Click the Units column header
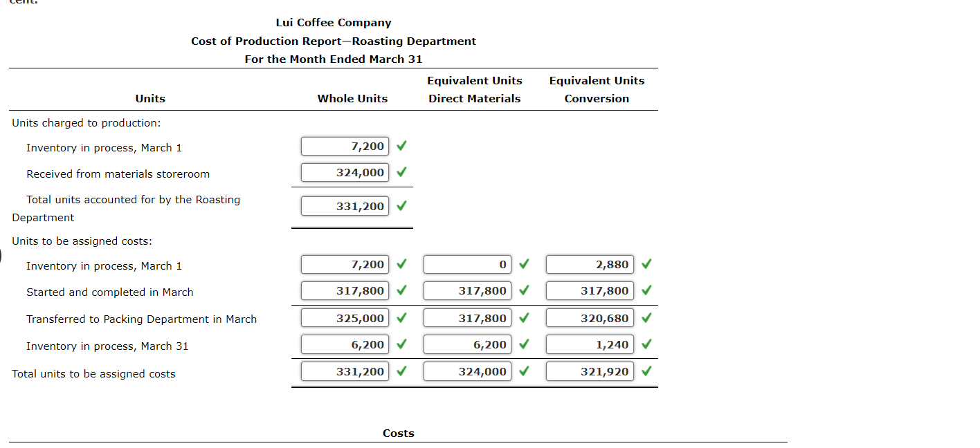Image resolution: width=980 pixels, height=448 pixels. [x=150, y=98]
